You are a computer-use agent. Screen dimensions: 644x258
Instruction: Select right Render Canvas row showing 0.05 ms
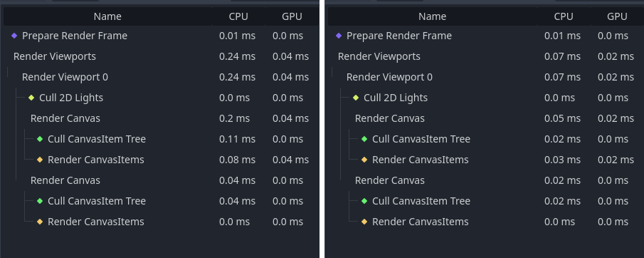click(x=486, y=118)
